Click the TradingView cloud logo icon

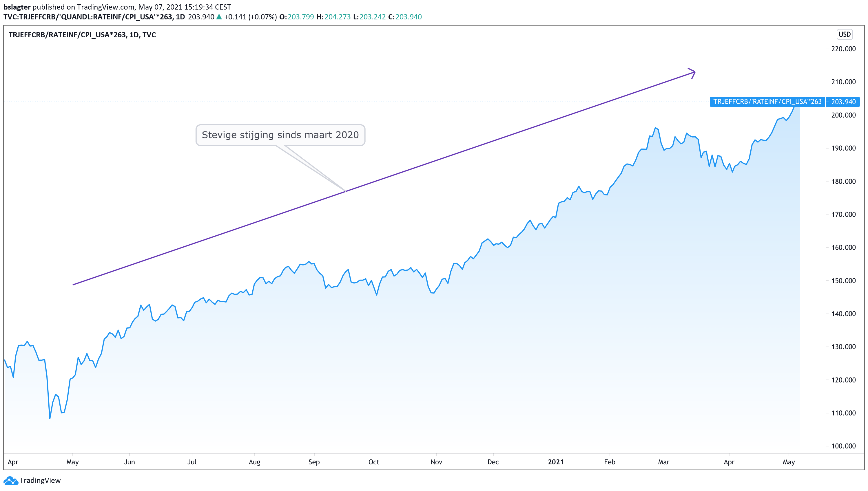10,481
